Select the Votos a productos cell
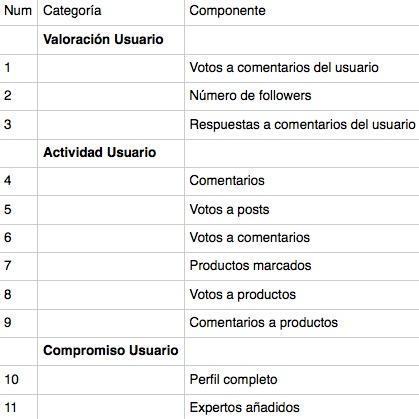419x419 pixels. pos(302,295)
